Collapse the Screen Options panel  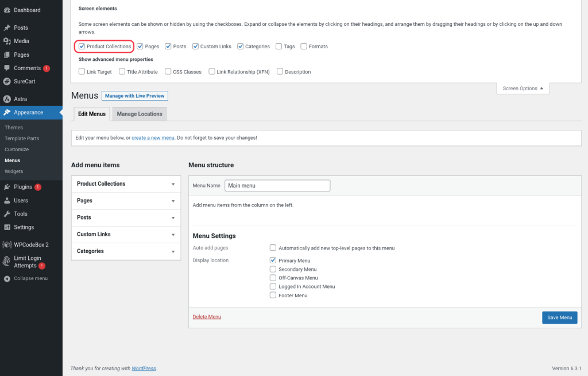coord(523,89)
